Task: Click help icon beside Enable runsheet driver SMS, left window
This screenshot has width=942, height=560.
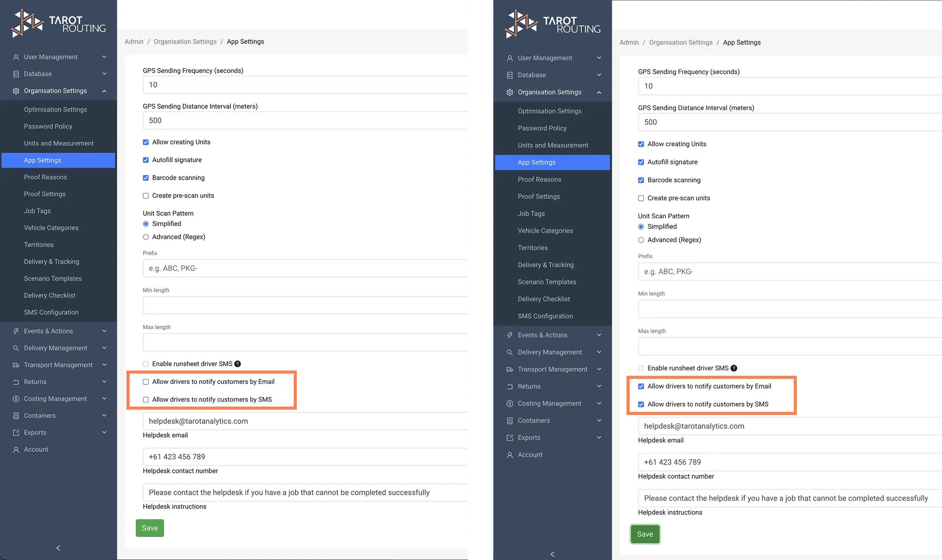Action: tap(237, 364)
